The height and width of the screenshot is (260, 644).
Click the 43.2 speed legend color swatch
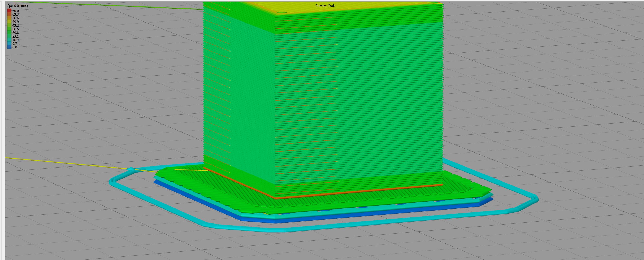[x=9, y=25]
